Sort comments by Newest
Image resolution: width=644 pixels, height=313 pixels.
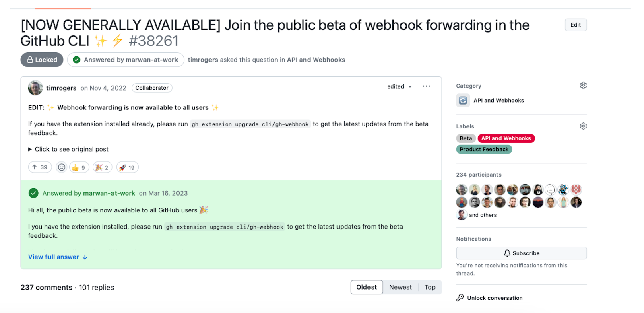click(x=400, y=287)
